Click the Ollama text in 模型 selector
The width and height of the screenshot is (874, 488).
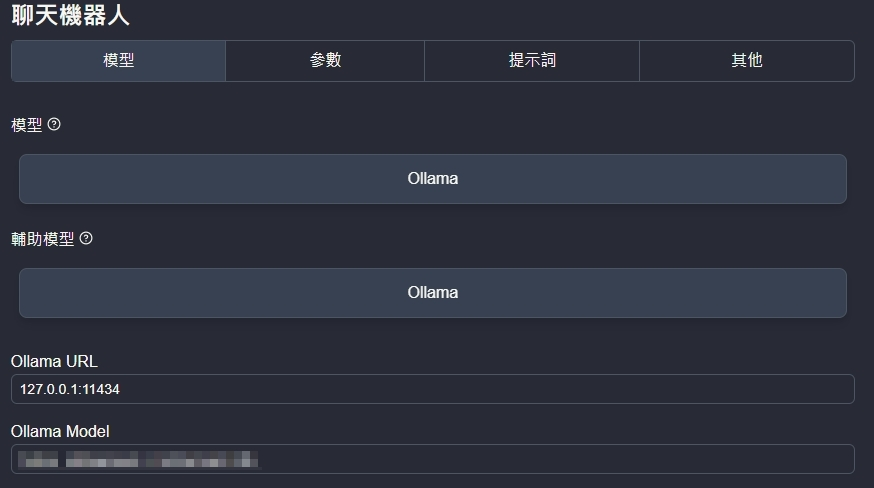433,179
